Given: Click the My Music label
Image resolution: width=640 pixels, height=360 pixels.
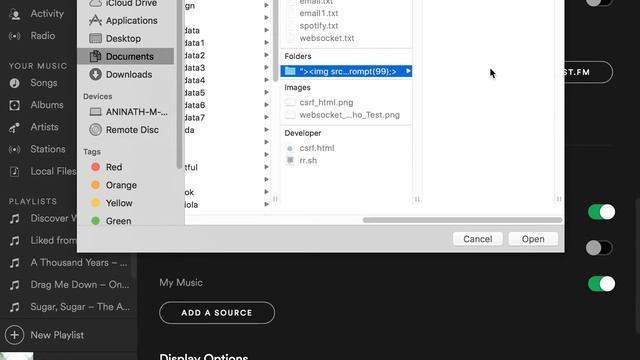Looking at the screenshot, I should [x=181, y=283].
